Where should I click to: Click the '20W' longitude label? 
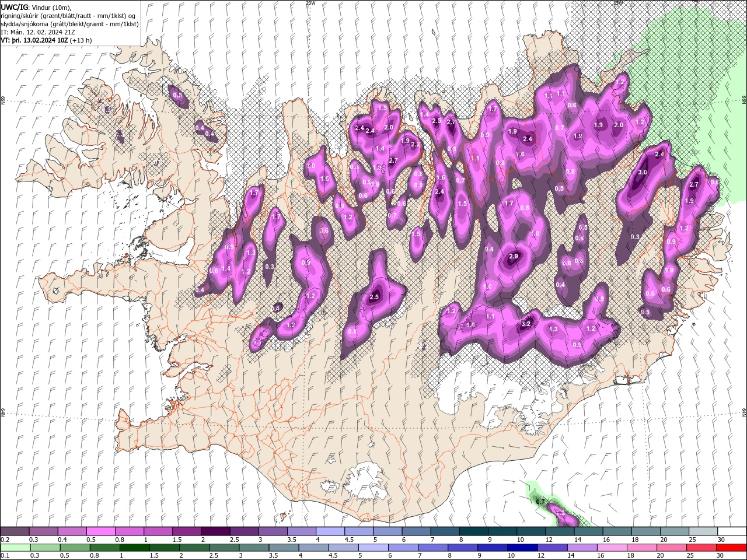(310, 3)
